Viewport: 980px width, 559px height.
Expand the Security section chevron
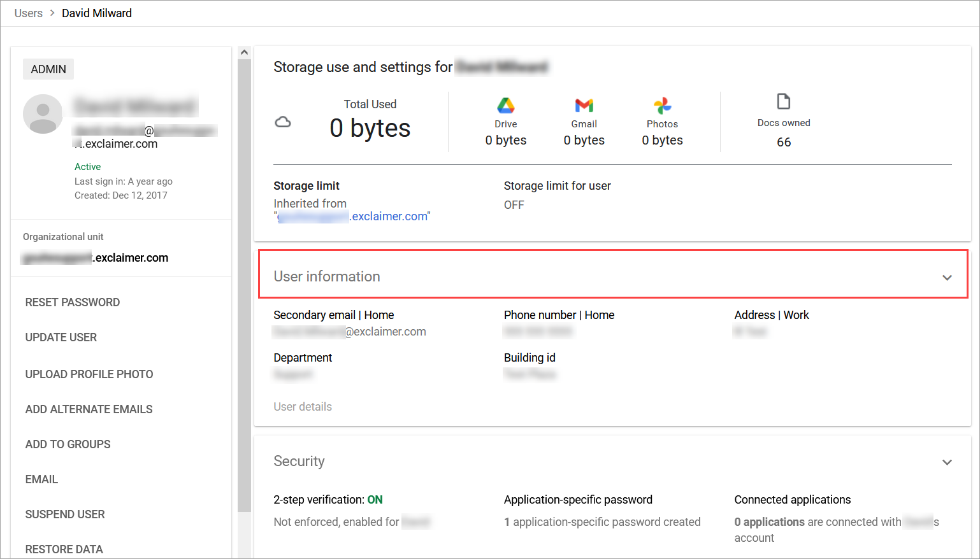[x=947, y=462]
